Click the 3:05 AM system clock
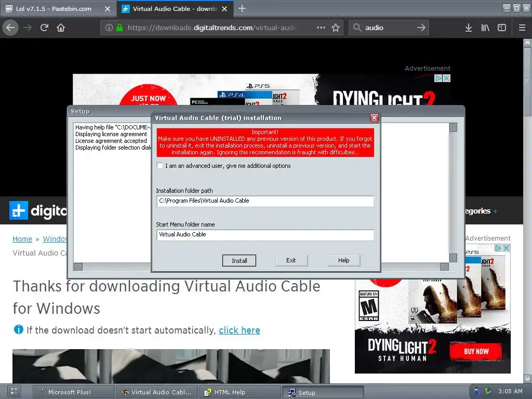 [510, 391]
